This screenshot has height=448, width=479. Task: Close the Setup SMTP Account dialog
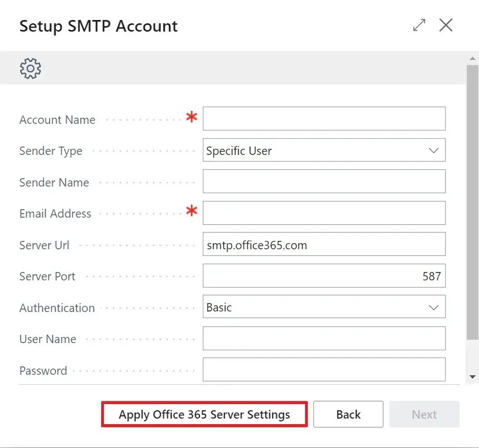tap(446, 25)
